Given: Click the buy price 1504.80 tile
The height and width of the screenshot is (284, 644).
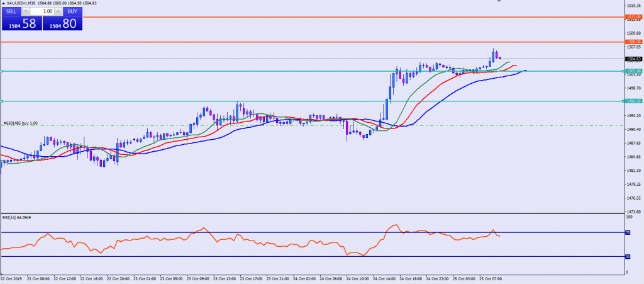Looking at the screenshot, I should [62, 24].
